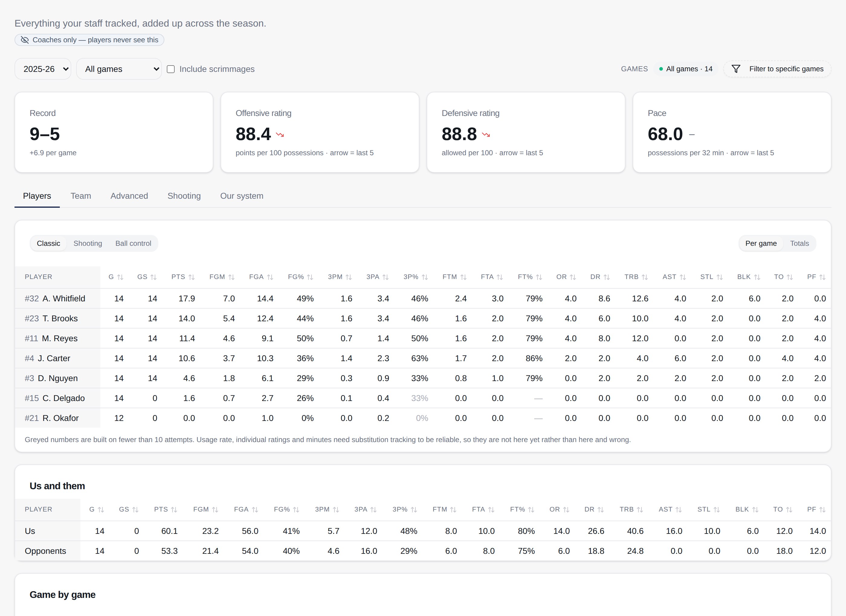Click Coaches only players never see this badge

point(89,40)
